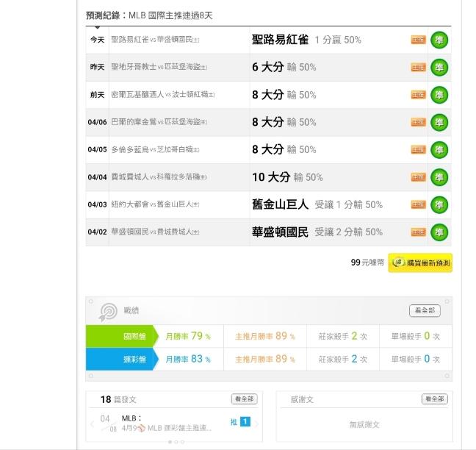This screenshot has height=450, width=476.
Task: Click green 準 badge in 04/06 row
Action: pos(439,123)
